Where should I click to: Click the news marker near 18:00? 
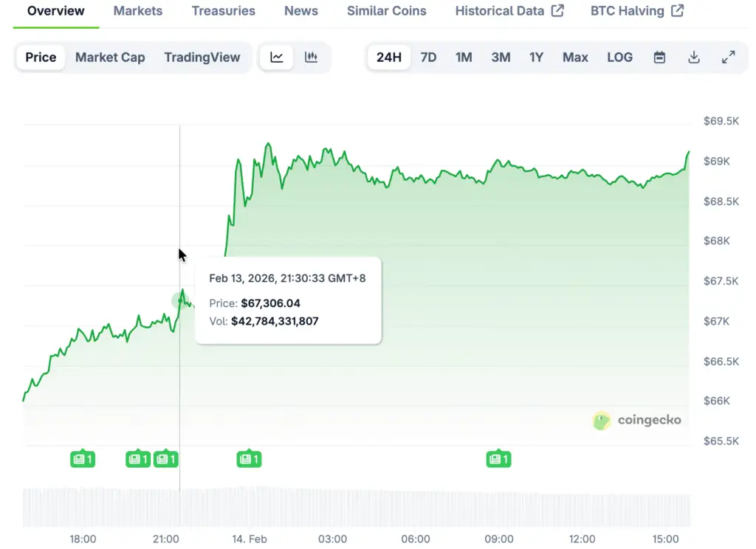click(x=83, y=459)
